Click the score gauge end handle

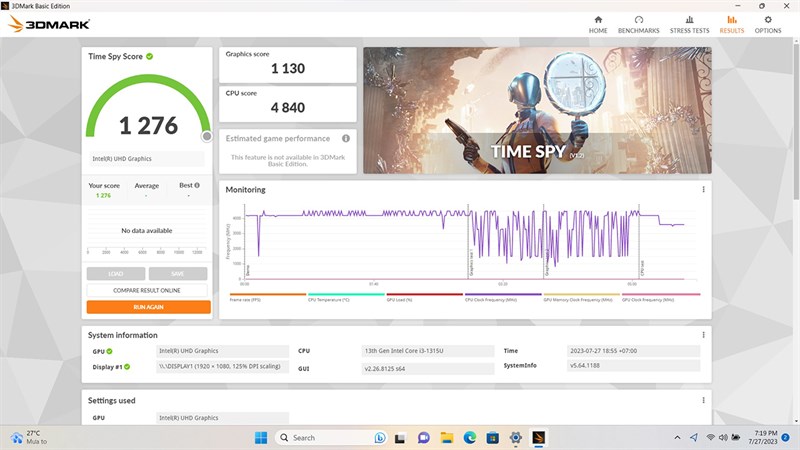(207, 136)
